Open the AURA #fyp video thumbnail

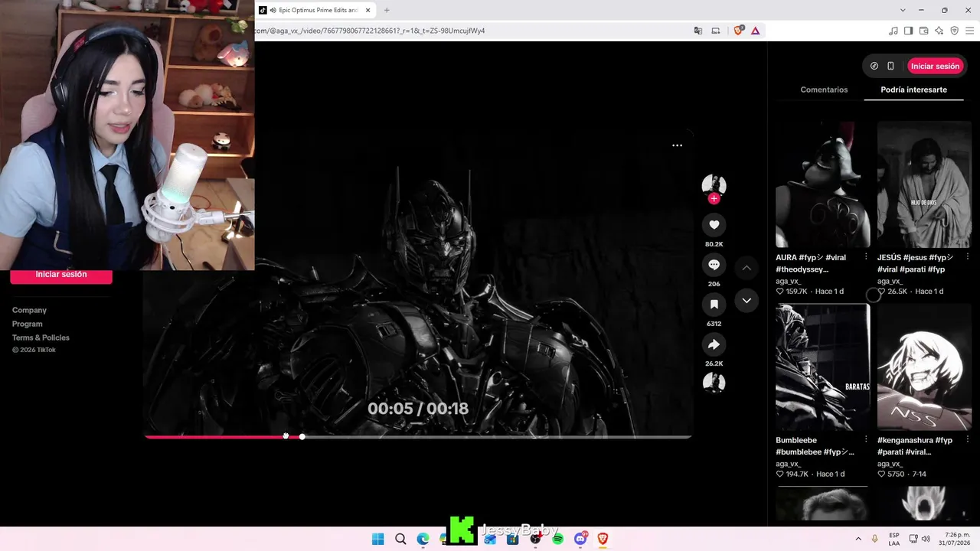(x=823, y=184)
